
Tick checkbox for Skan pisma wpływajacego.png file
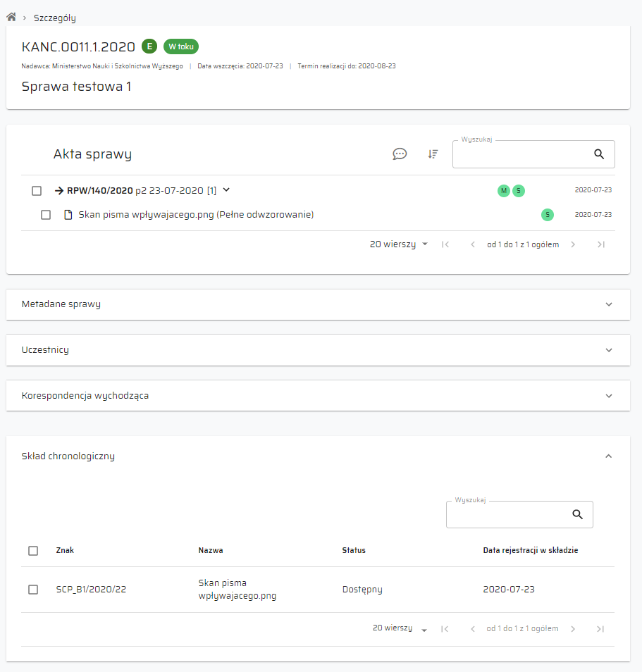coord(46,215)
